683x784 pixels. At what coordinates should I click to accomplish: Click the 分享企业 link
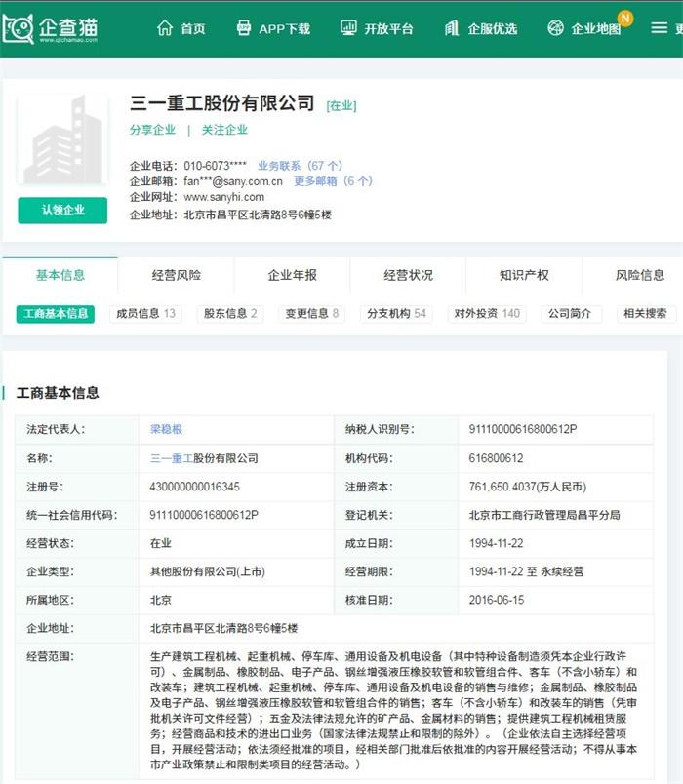coord(152,130)
